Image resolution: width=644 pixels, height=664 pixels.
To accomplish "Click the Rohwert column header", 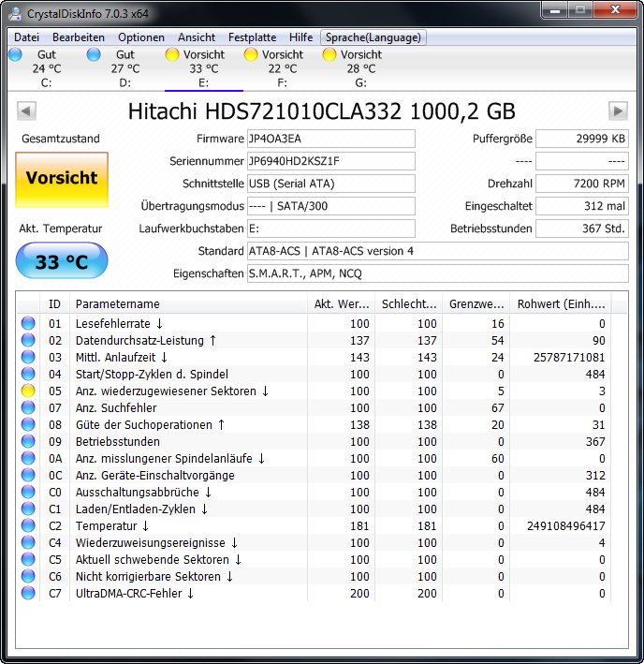I will click(x=560, y=303).
